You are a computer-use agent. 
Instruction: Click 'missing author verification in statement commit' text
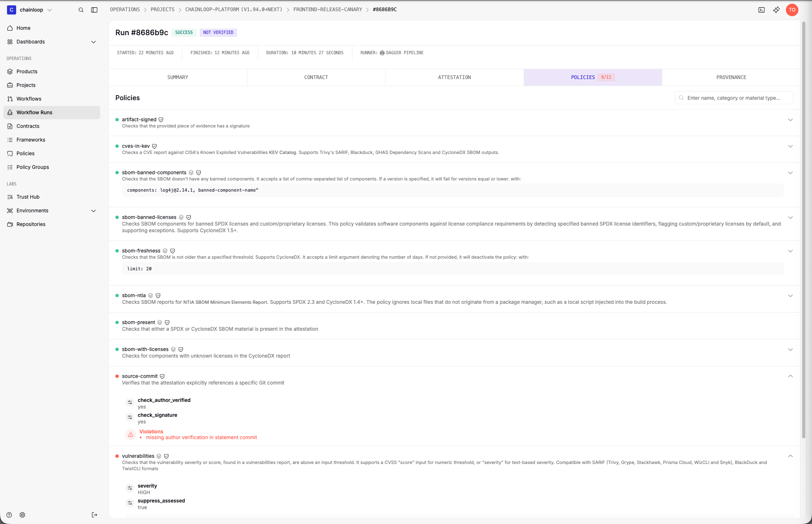[201, 437]
